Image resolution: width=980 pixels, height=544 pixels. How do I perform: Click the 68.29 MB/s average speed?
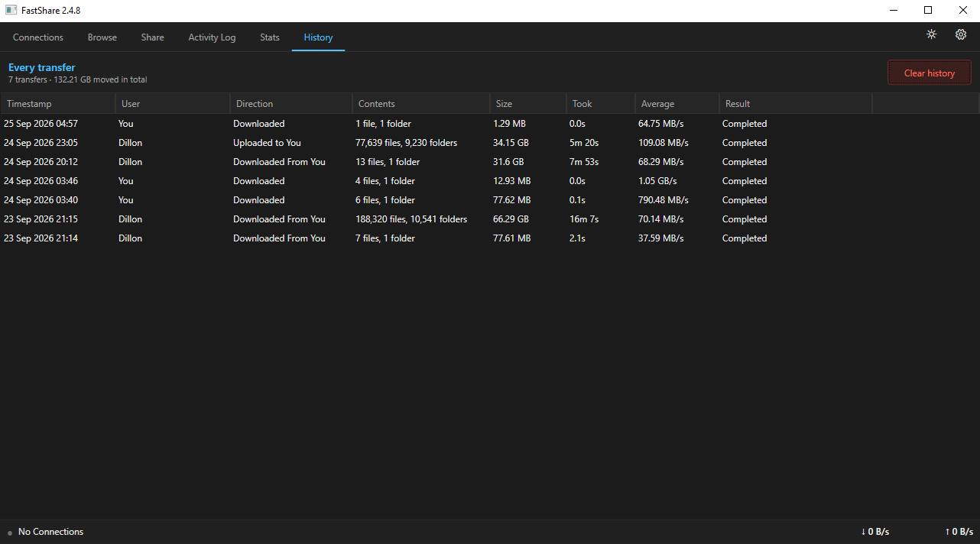click(x=661, y=162)
